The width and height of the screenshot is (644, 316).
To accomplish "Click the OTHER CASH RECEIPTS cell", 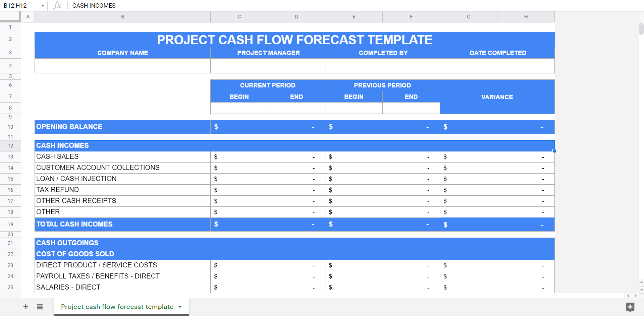I will (122, 201).
